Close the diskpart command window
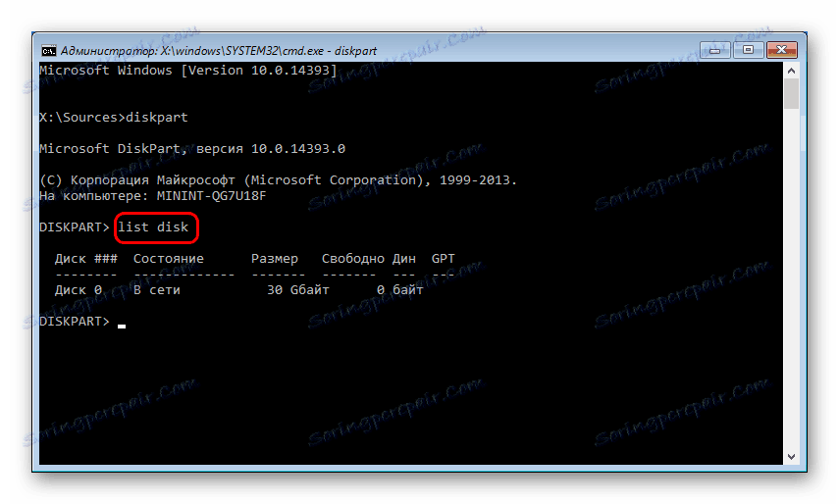 pyautogui.click(x=782, y=50)
